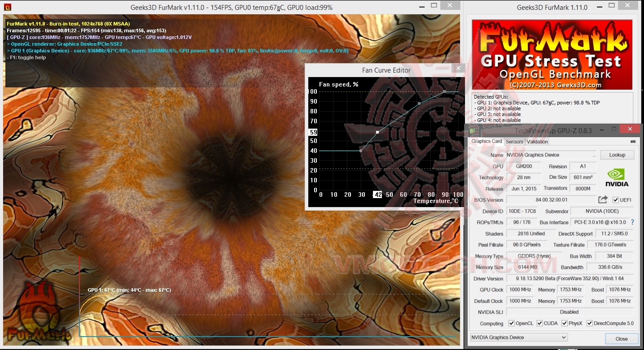Maximize the FurMark burn-in test window
The image size is (644, 350).
434,6
